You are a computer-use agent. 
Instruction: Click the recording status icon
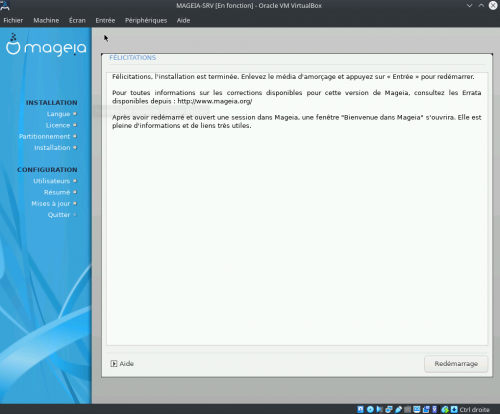click(426, 409)
